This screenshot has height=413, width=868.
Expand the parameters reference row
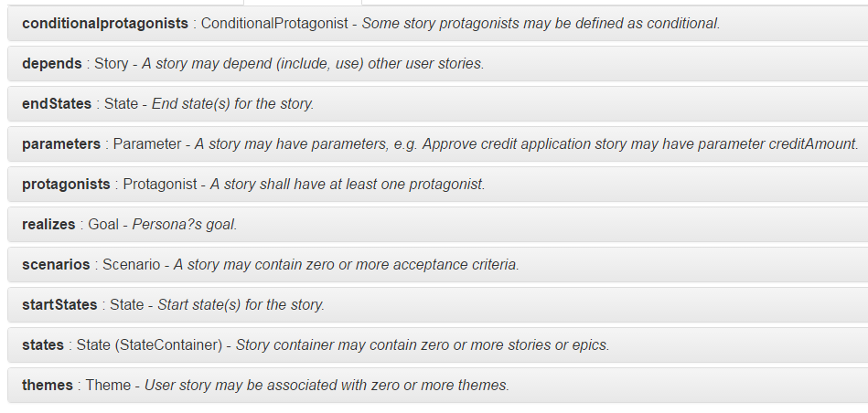437,143
